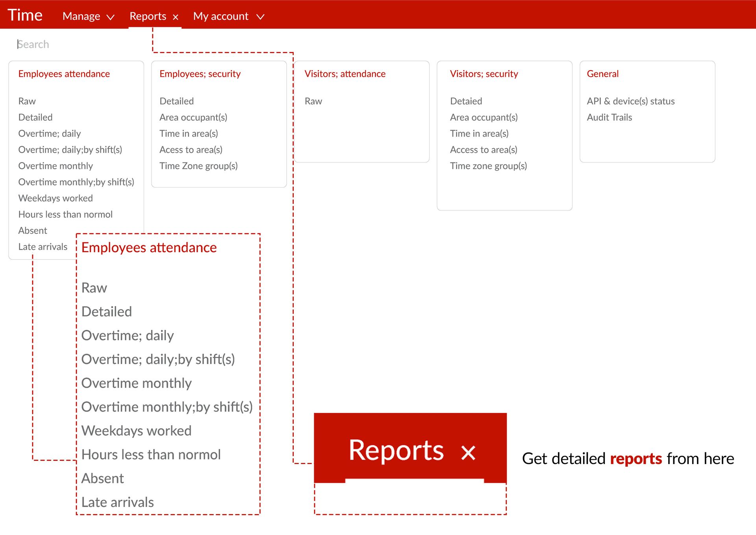The image size is (756, 535).
Task: Open API & device(s) status report
Action: (630, 101)
